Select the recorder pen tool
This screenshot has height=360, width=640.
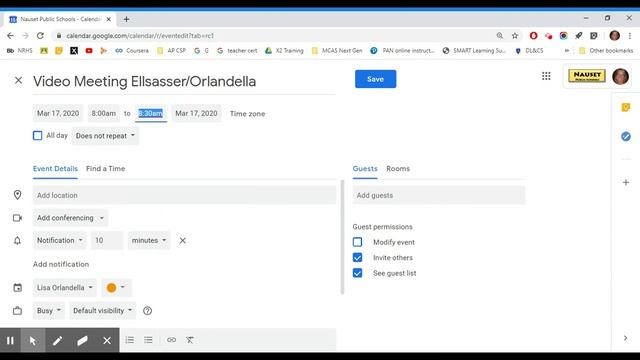58,340
